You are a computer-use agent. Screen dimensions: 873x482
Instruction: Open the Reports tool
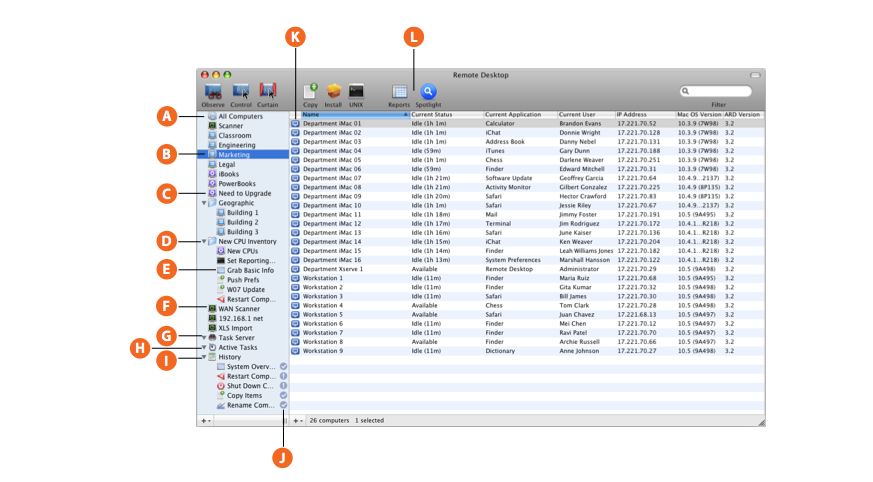(x=399, y=92)
